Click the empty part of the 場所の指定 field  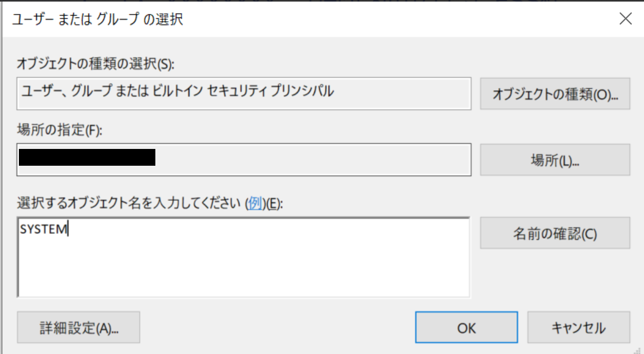312,159
